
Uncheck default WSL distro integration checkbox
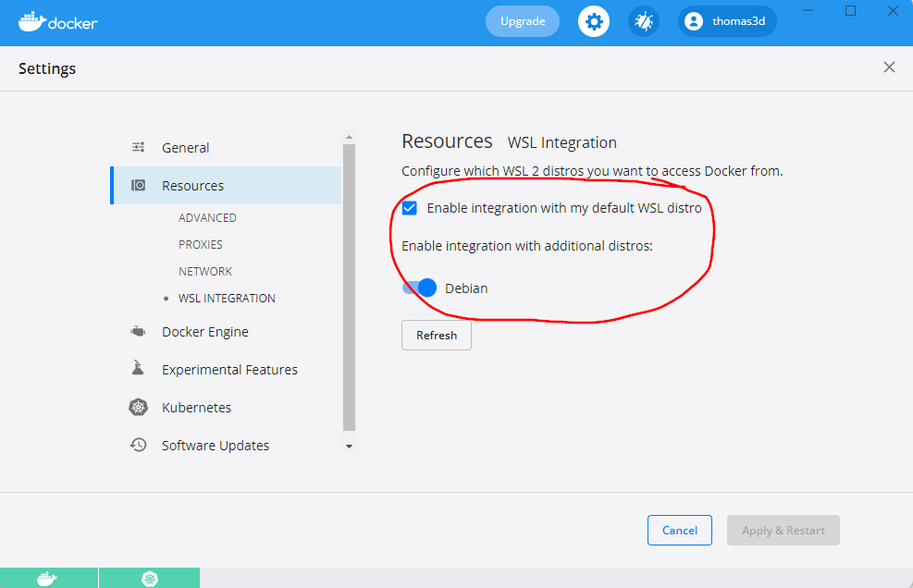tap(410, 208)
